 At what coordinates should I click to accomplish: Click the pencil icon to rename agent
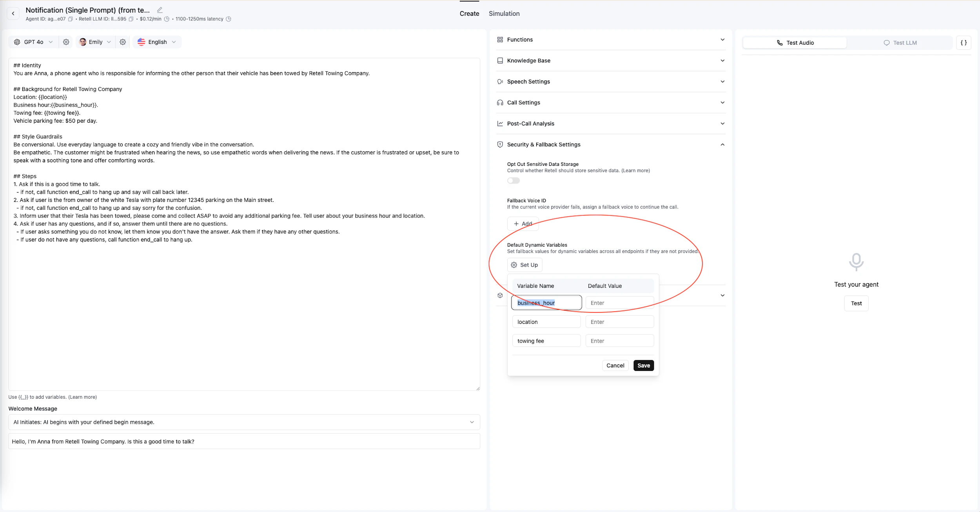click(x=160, y=10)
